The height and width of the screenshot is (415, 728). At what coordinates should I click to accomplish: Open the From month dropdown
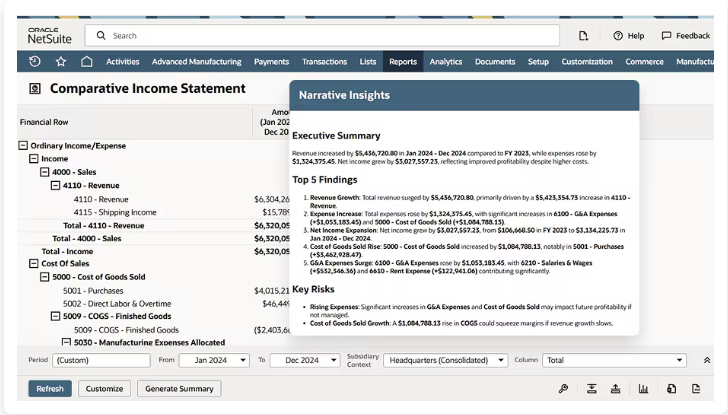(214, 360)
